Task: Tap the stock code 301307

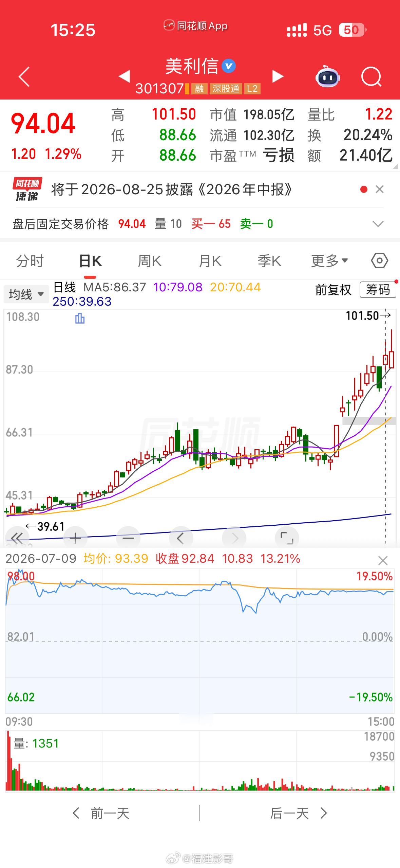Action: coord(159,89)
